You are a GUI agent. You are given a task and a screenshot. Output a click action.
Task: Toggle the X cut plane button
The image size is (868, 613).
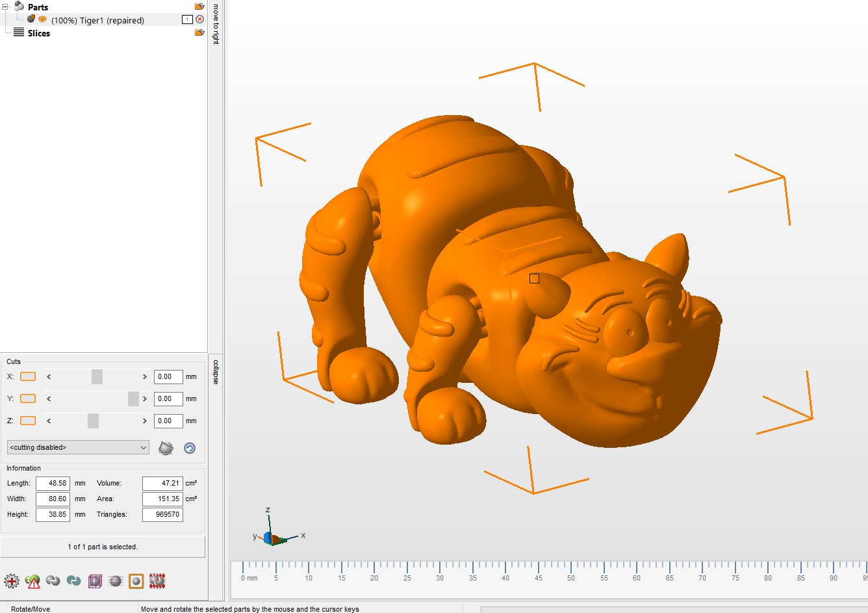(28, 376)
